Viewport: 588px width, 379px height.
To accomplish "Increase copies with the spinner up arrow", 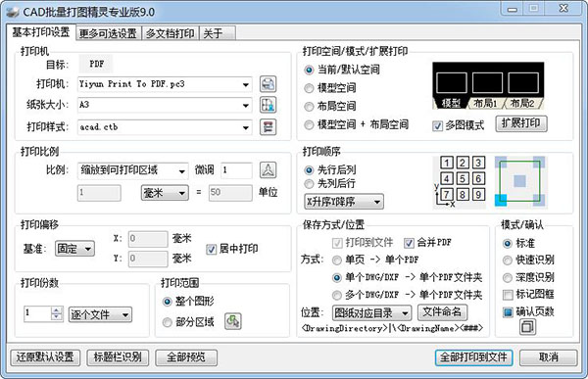I will click(x=56, y=310).
